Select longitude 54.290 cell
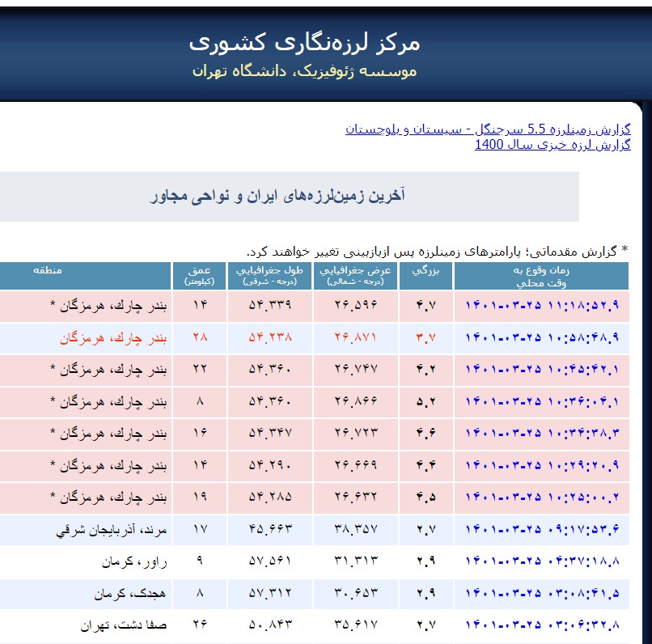Image resolution: width=652 pixels, height=644 pixels. [270, 465]
